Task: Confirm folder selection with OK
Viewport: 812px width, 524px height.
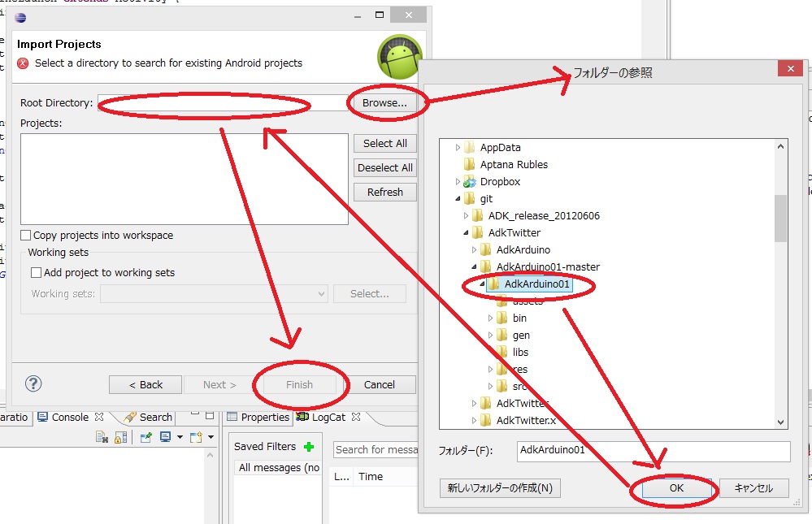Action: 676,488
